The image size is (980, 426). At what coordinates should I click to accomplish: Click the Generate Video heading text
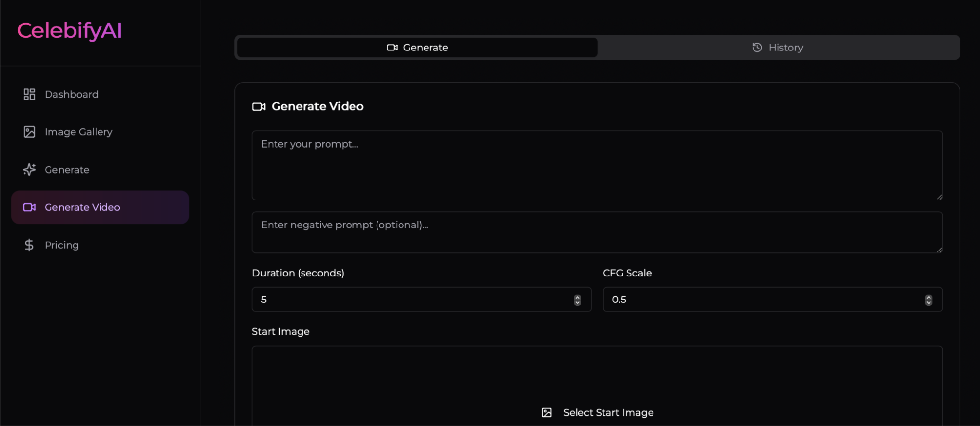tap(318, 106)
